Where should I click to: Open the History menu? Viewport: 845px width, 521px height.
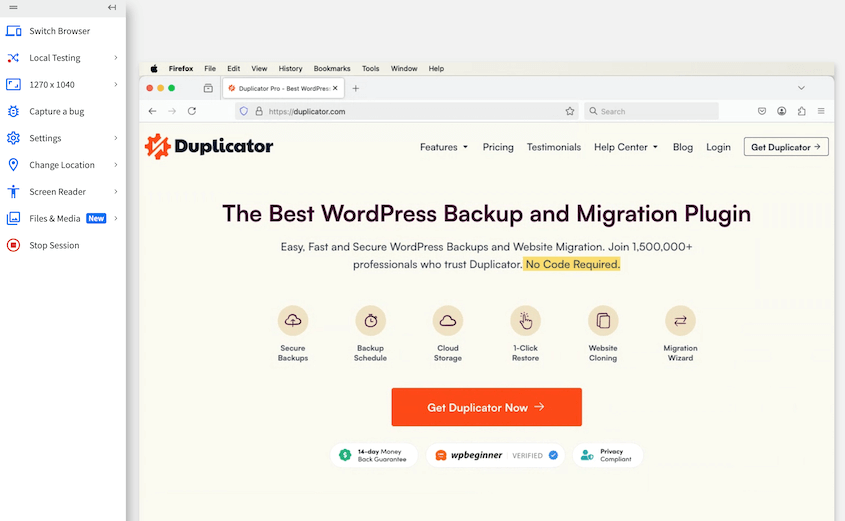click(290, 68)
